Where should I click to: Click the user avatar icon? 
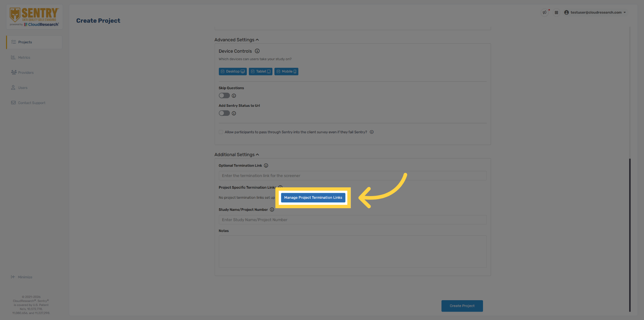point(567,12)
